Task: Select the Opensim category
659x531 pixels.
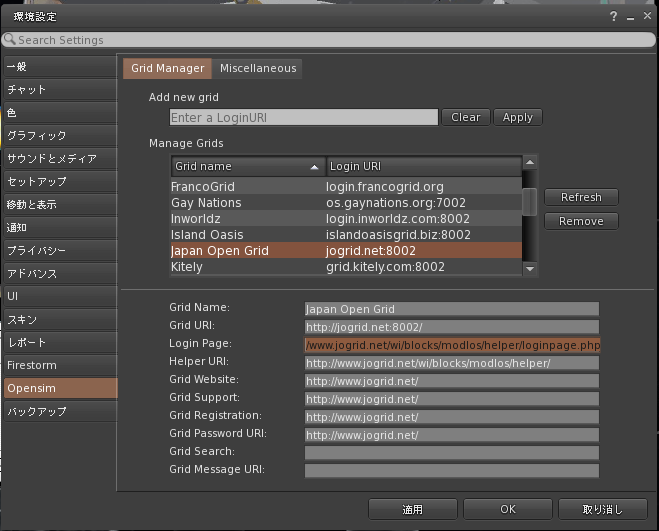Action: [x=61, y=388]
